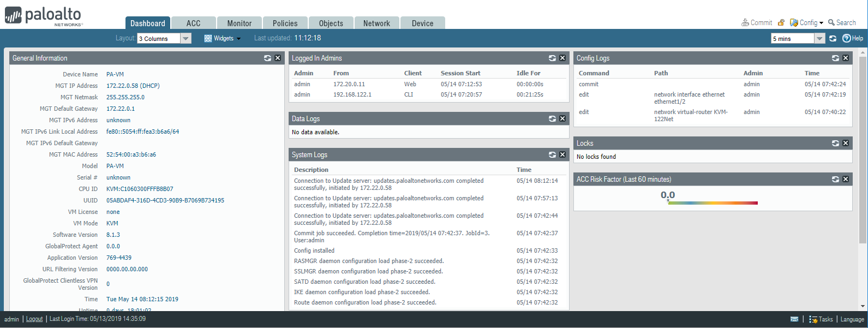Refresh the Locks widget
This screenshot has height=328, width=868.
pyautogui.click(x=835, y=143)
